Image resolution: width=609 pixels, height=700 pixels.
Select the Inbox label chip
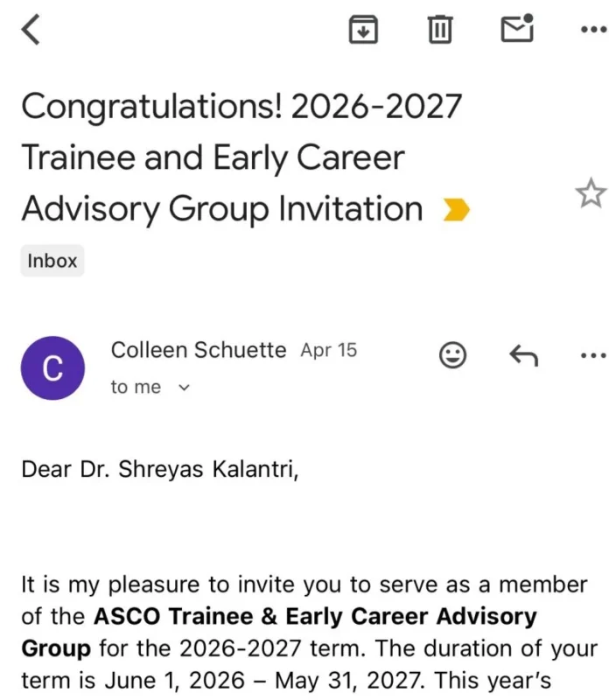[52, 260]
